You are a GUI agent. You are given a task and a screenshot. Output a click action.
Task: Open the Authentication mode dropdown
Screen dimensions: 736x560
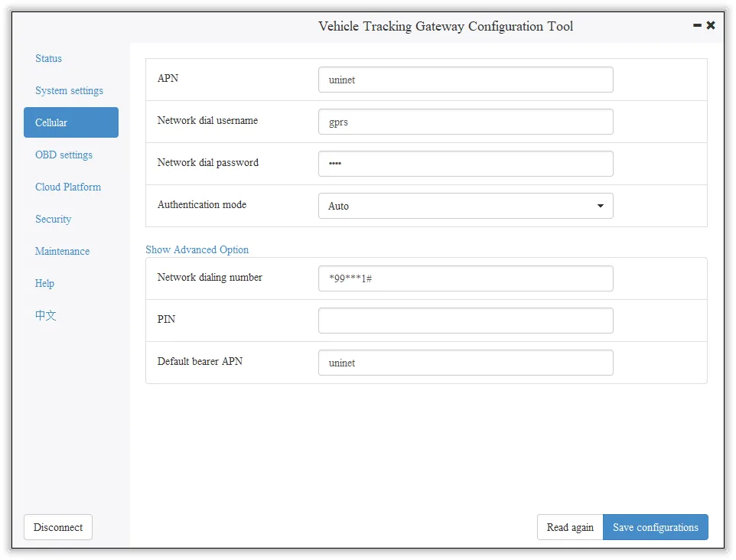tap(466, 206)
